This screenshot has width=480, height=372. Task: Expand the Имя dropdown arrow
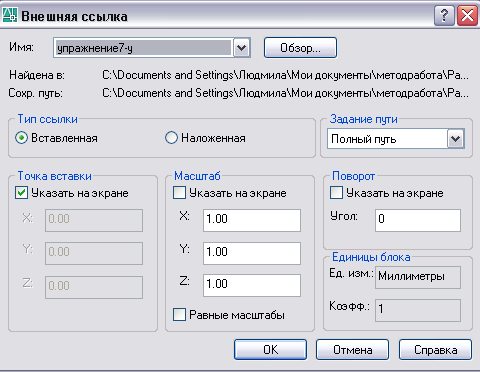(241, 48)
